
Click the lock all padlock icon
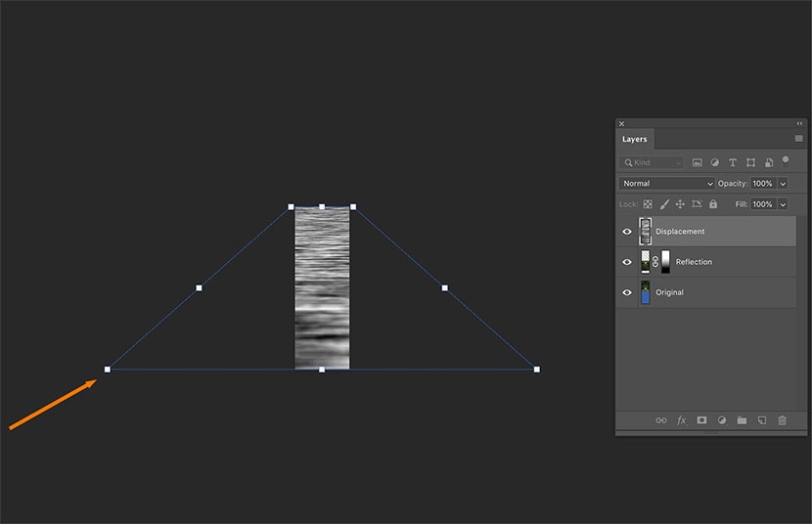click(x=713, y=204)
